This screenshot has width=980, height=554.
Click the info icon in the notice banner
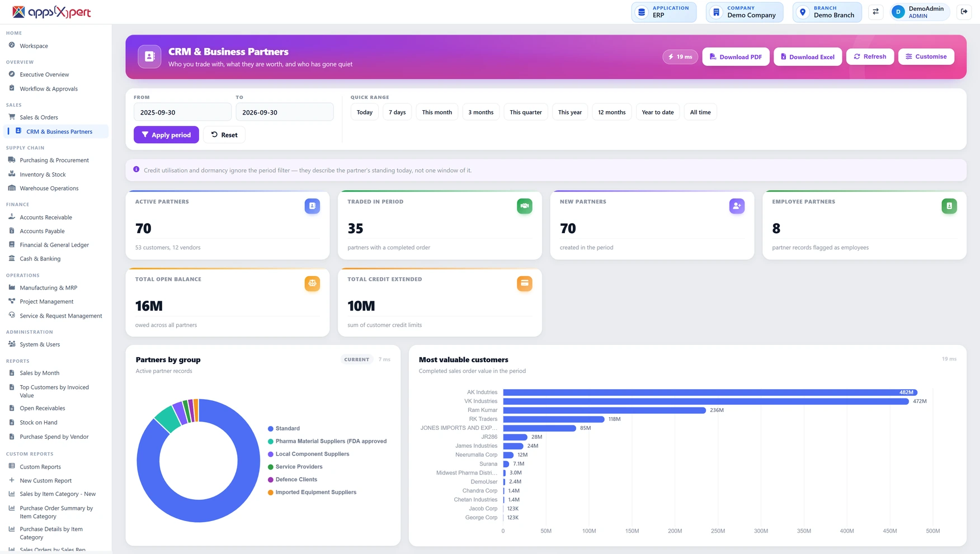pyautogui.click(x=136, y=169)
